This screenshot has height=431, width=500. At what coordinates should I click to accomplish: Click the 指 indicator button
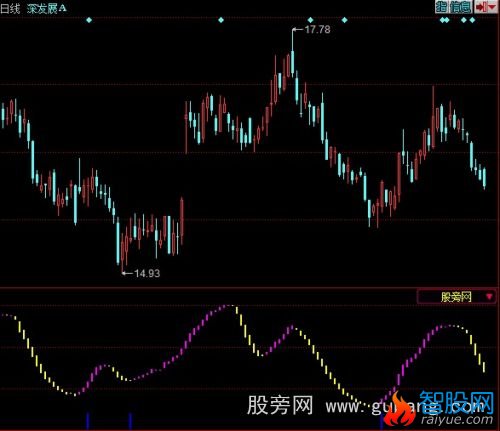(x=441, y=7)
